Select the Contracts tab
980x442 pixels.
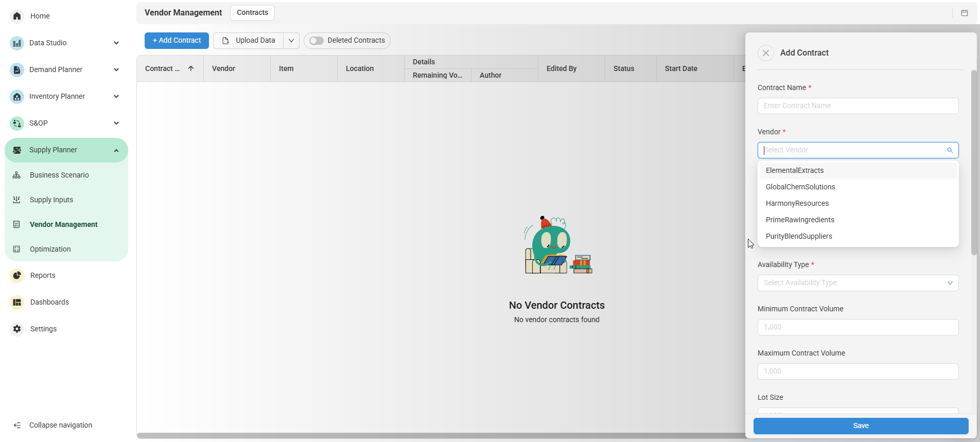coord(252,12)
